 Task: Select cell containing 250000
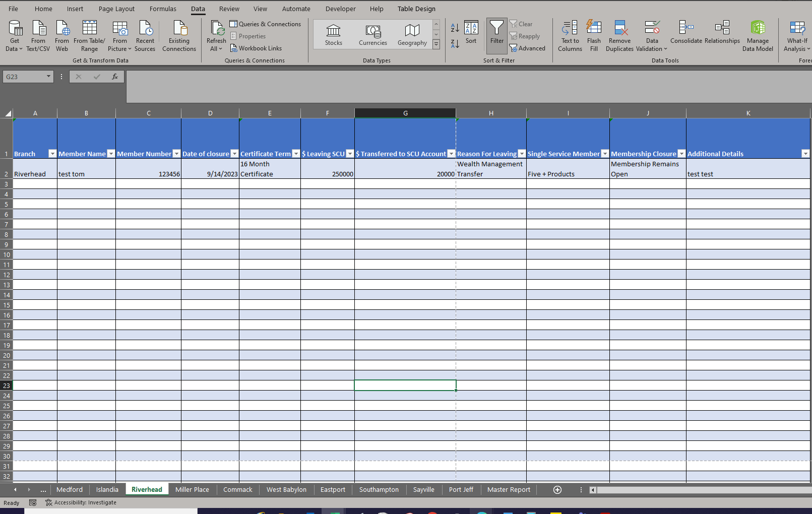point(328,169)
